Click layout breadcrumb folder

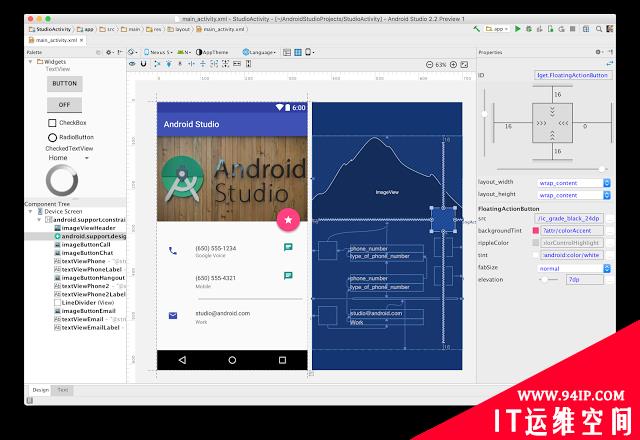[179, 29]
